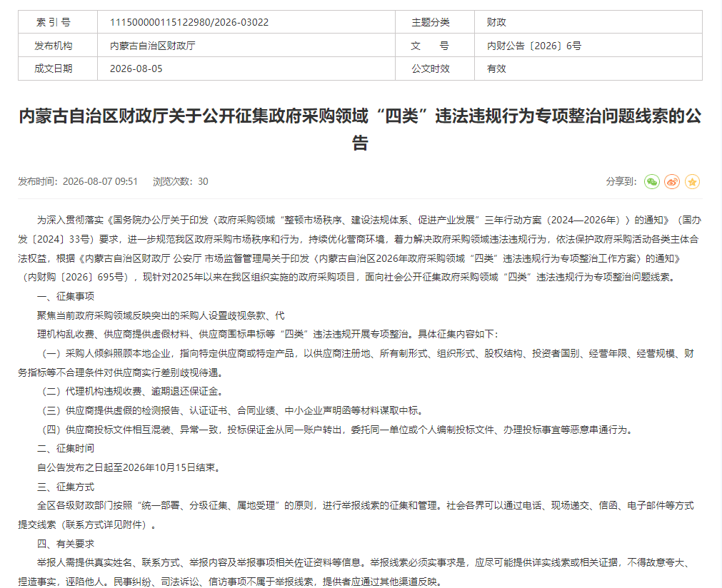Click the line 提交线索（联系方式详见附件）。
Image resolution: width=722 pixels, height=588 pixels.
[88, 525]
